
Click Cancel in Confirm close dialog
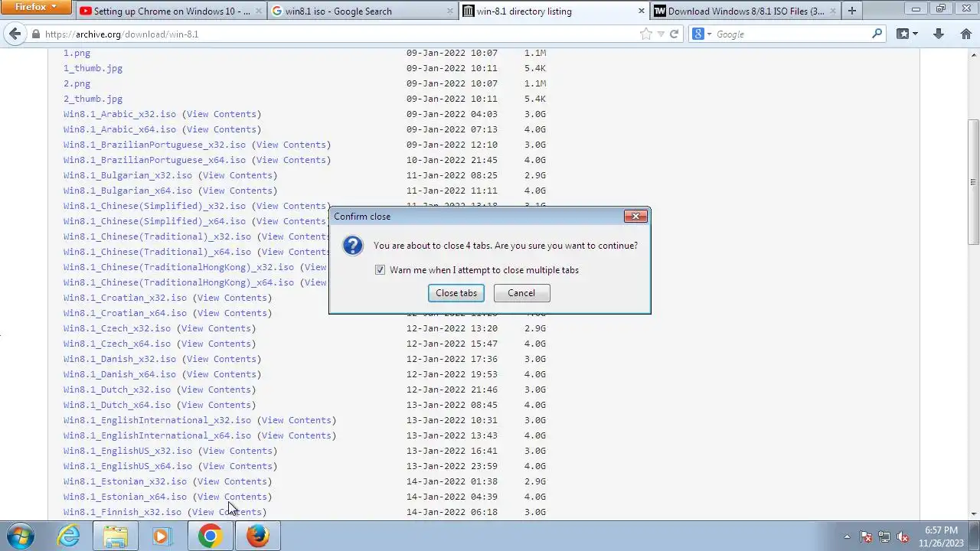[x=521, y=293]
